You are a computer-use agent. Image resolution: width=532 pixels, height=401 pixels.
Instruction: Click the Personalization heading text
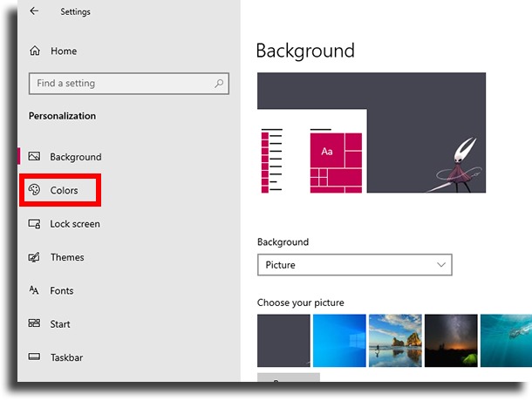[62, 116]
